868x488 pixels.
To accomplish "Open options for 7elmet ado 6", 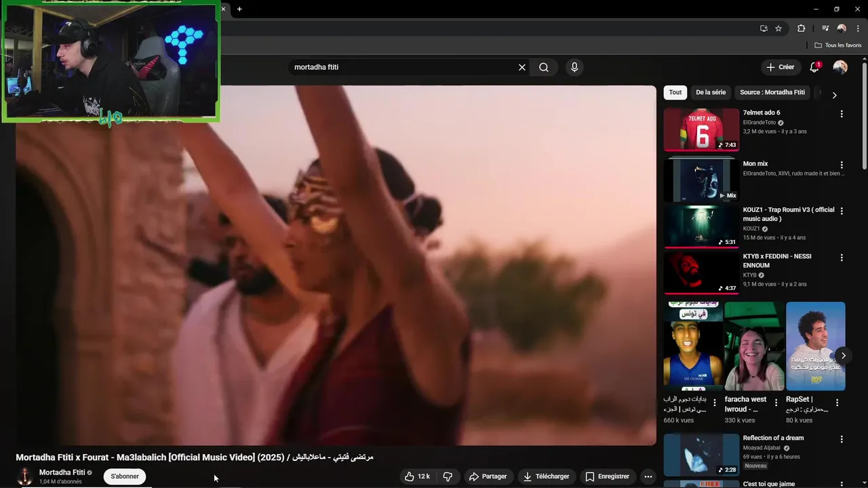I will point(842,114).
